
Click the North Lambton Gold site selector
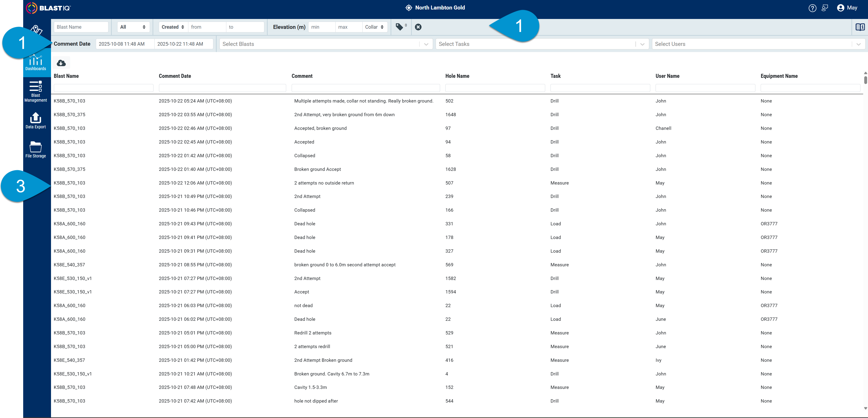tap(435, 8)
